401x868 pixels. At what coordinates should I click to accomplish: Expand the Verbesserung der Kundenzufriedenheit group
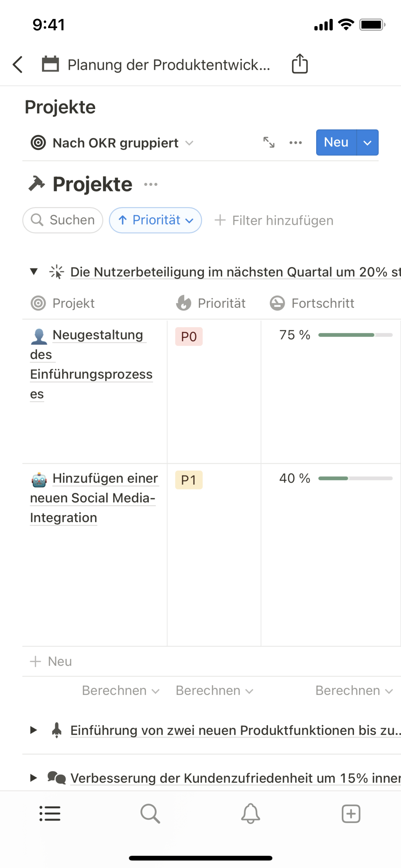34,778
